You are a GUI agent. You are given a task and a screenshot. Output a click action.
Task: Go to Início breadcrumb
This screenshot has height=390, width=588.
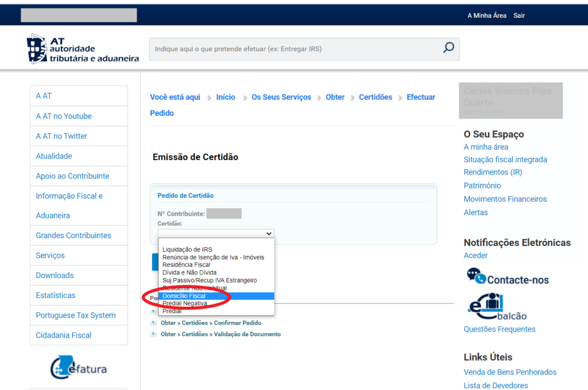[225, 97]
